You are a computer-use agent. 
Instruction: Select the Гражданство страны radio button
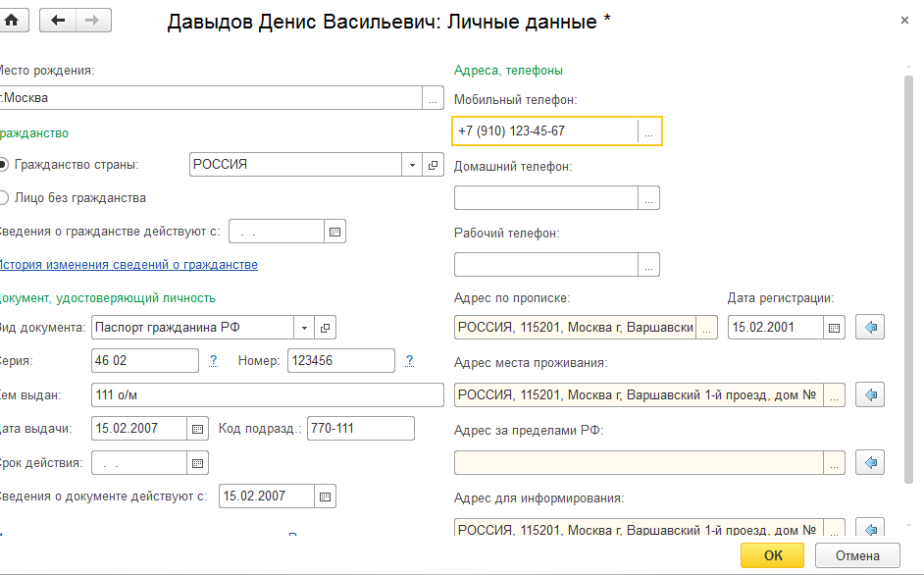tap(4, 165)
